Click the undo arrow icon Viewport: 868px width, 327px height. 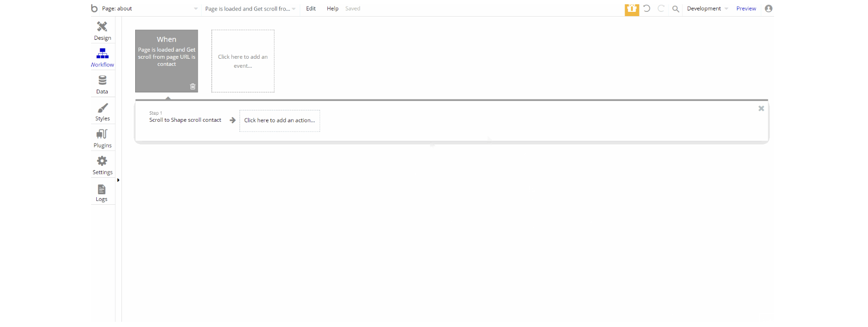(x=646, y=9)
